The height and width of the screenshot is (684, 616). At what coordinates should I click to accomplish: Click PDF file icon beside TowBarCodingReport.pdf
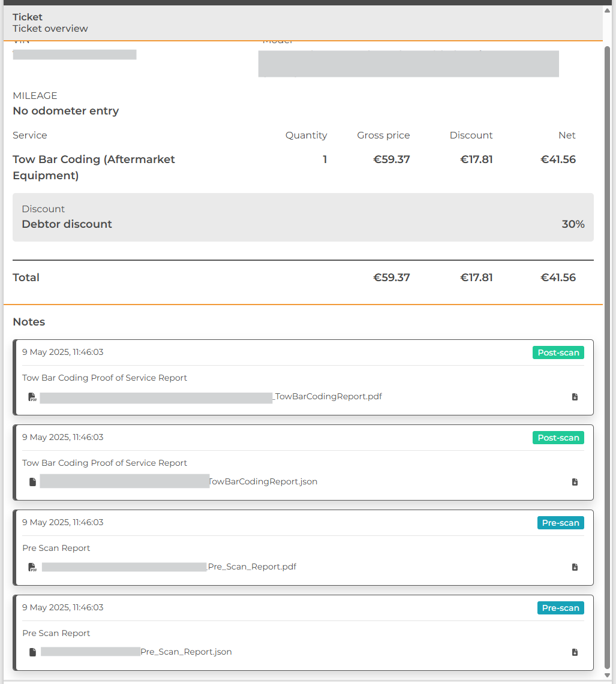(32, 397)
